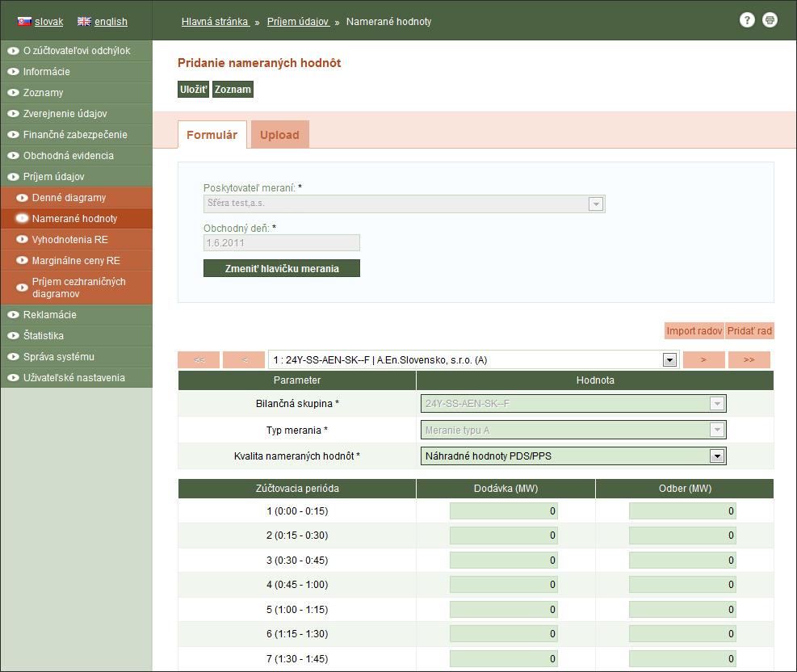Go to next record with > button
The height and width of the screenshot is (672, 797).
tap(704, 360)
